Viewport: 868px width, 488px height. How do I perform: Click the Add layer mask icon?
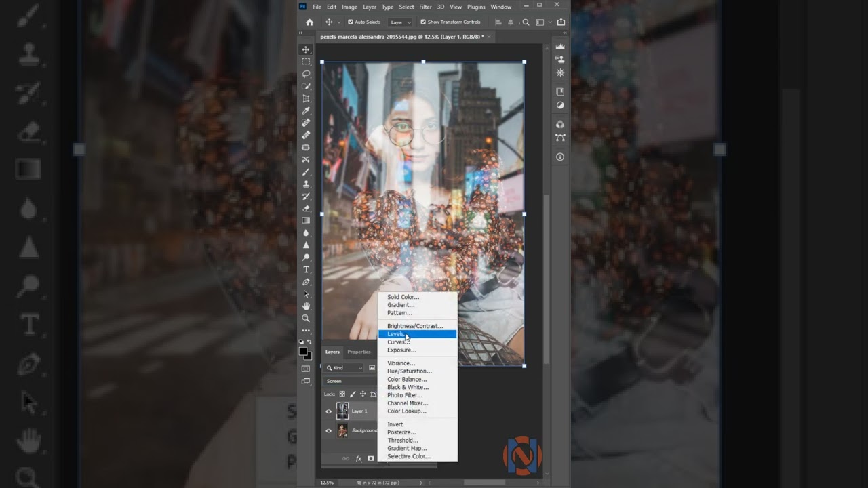371,459
